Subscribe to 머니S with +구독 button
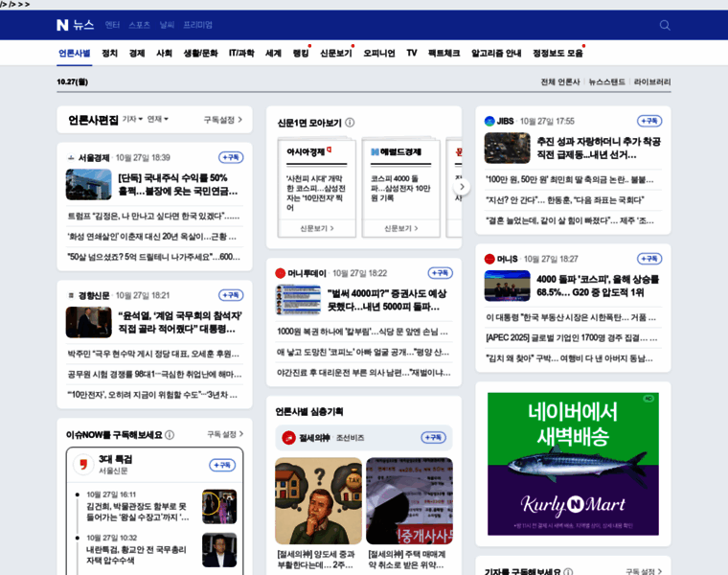Screen dimensions: 728x575 pyautogui.click(x=649, y=259)
